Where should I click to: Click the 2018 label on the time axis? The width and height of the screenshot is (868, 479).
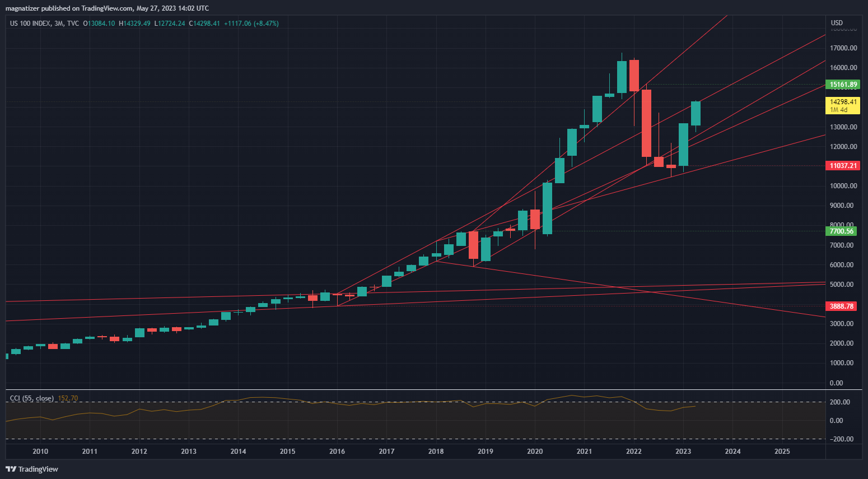436,452
